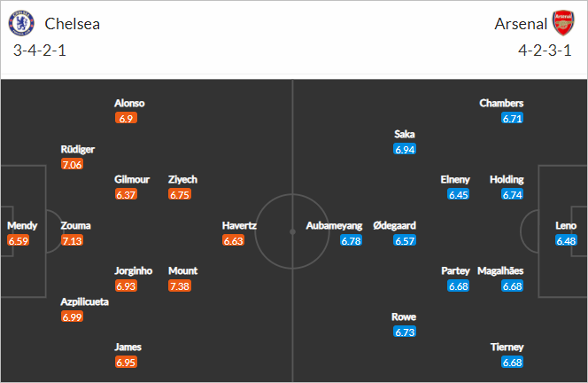Click Rüdiger's 7.06 rating badge
588x383 pixels.
pos(72,165)
